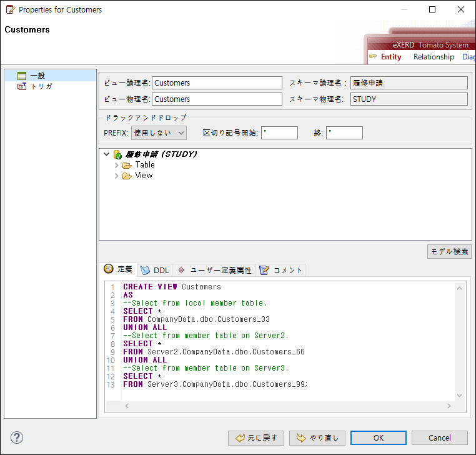Screen dimensions: 476x455
Task: Click comment line Select from local member table
Action: tap(195, 303)
